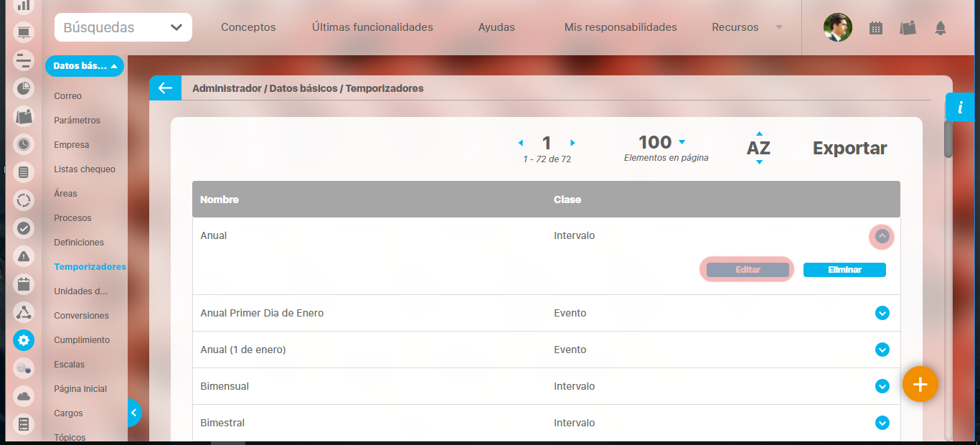The height and width of the screenshot is (445, 980).
Task: Open elements per page dropdown showing 100
Action: click(x=682, y=142)
